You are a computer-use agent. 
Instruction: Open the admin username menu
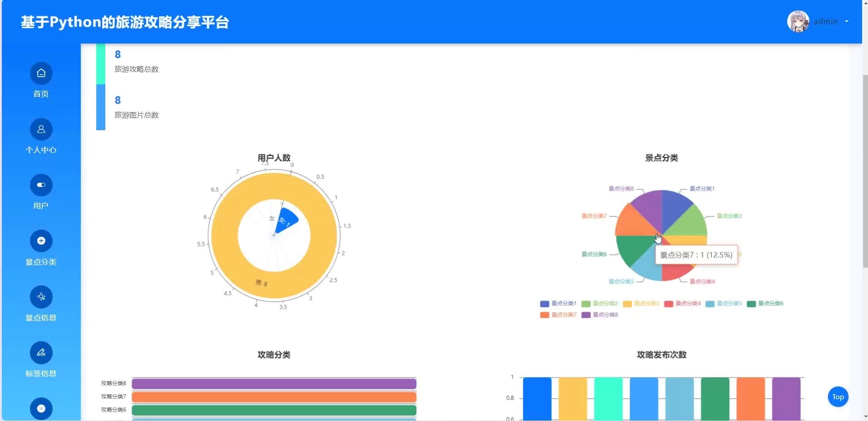825,21
